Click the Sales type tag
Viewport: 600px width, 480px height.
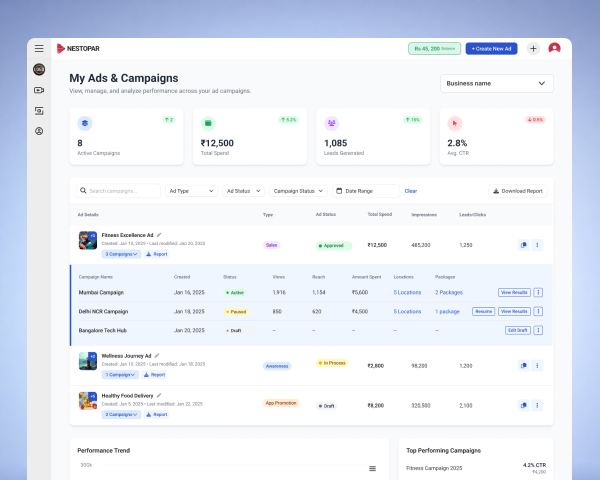(271, 245)
